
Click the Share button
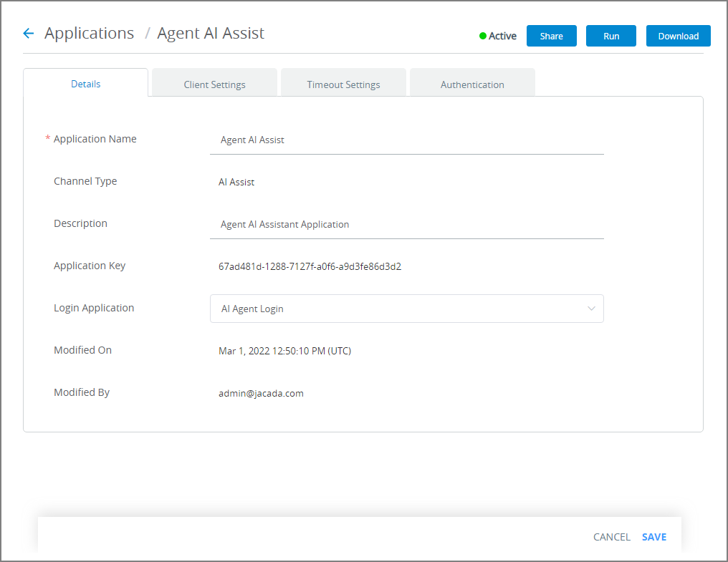tap(551, 35)
